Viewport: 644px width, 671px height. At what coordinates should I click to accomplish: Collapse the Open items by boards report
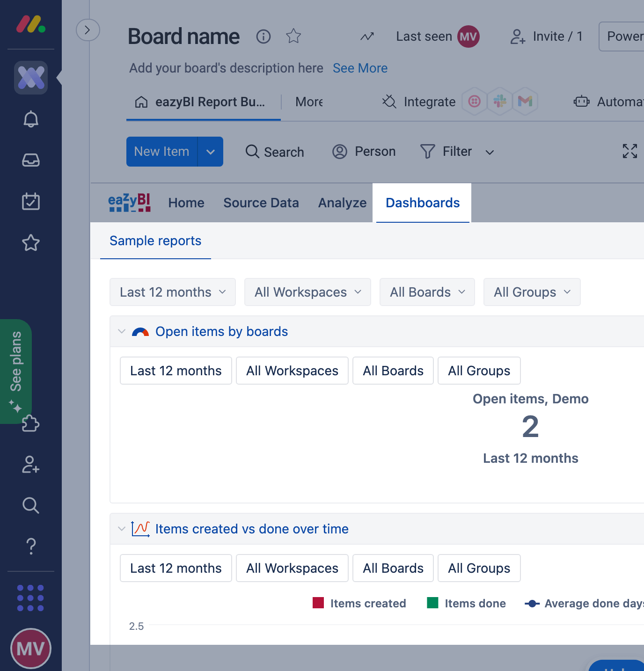[122, 331]
